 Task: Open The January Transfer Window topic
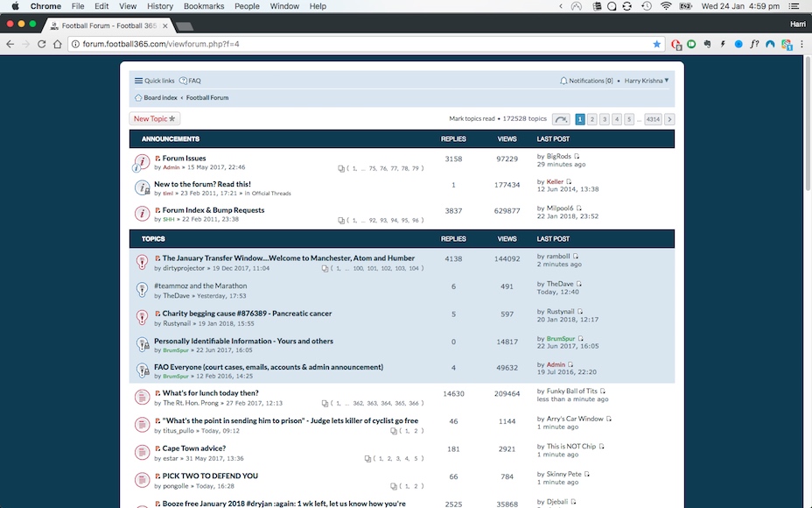pos(289,258)
